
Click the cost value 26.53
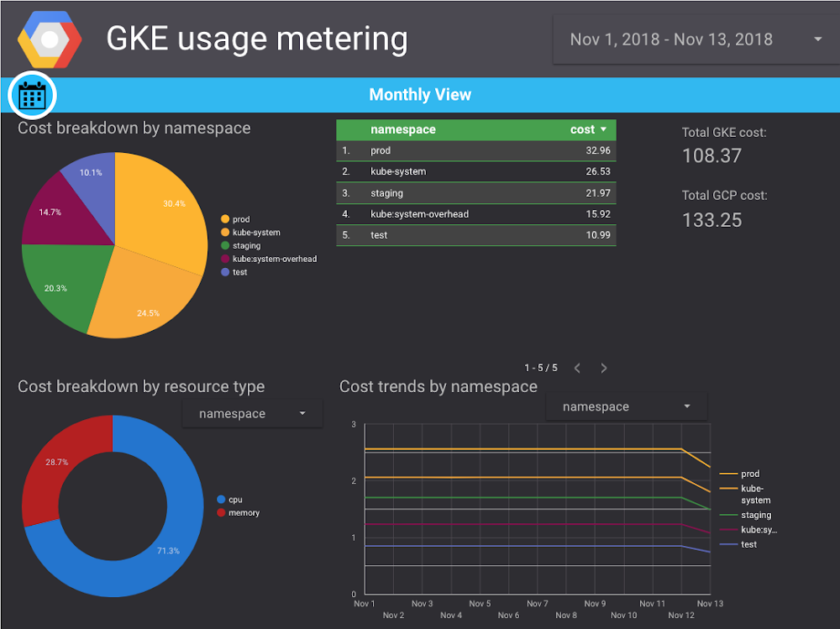coord(598,171)
